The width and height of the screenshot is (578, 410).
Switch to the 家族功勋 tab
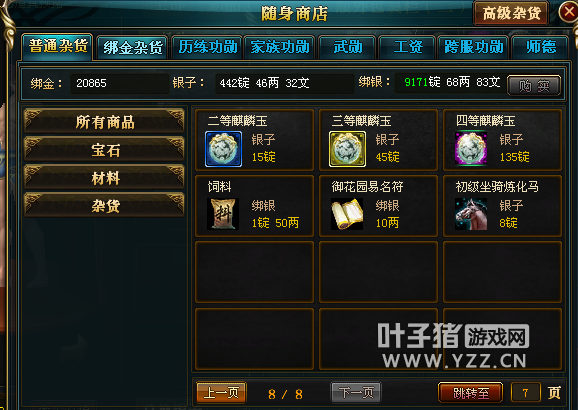[x=280, y=47]
